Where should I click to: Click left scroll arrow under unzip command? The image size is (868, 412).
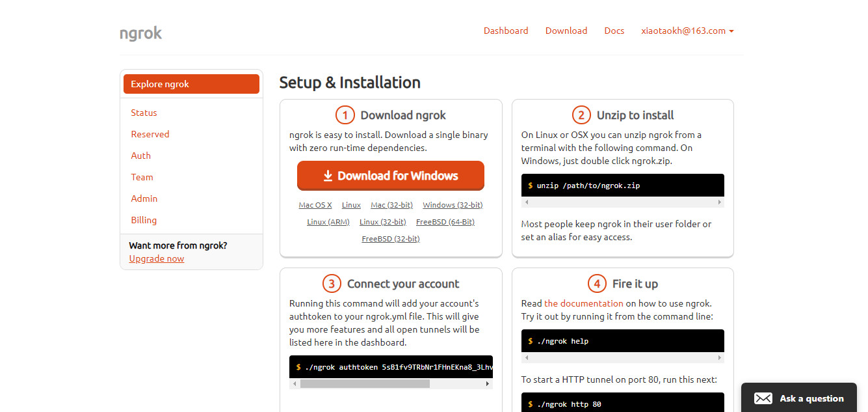click(526, 202)
